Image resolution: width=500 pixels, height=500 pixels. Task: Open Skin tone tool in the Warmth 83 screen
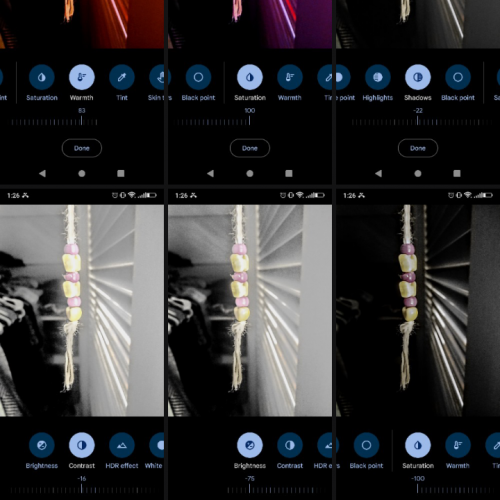(157, 77)
